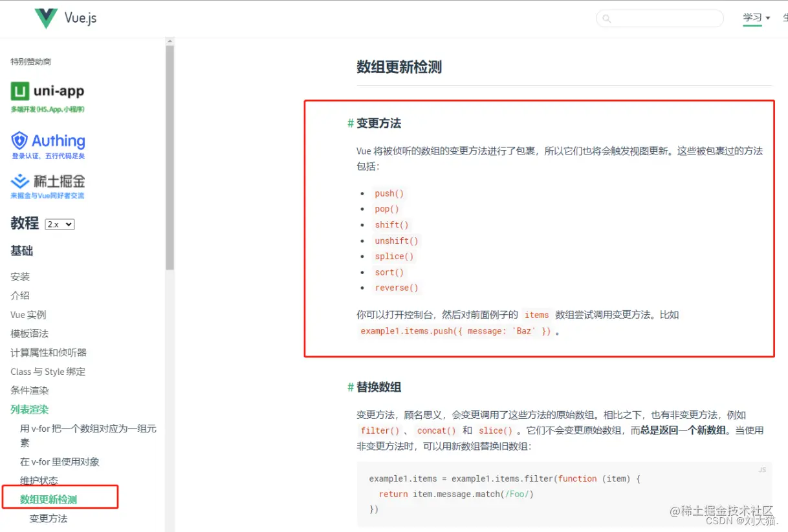Click the # anchor beside 替换数组 heading

[350, 386]
